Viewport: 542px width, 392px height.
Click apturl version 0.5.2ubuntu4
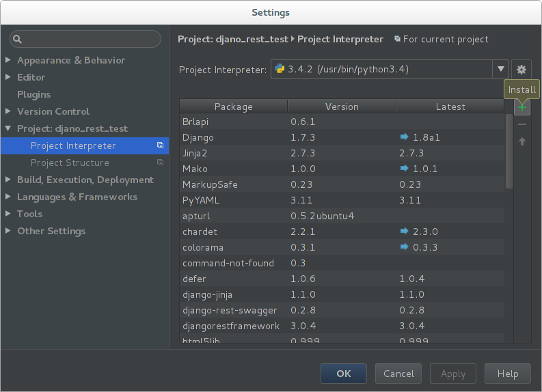click(x=322, y=216)
